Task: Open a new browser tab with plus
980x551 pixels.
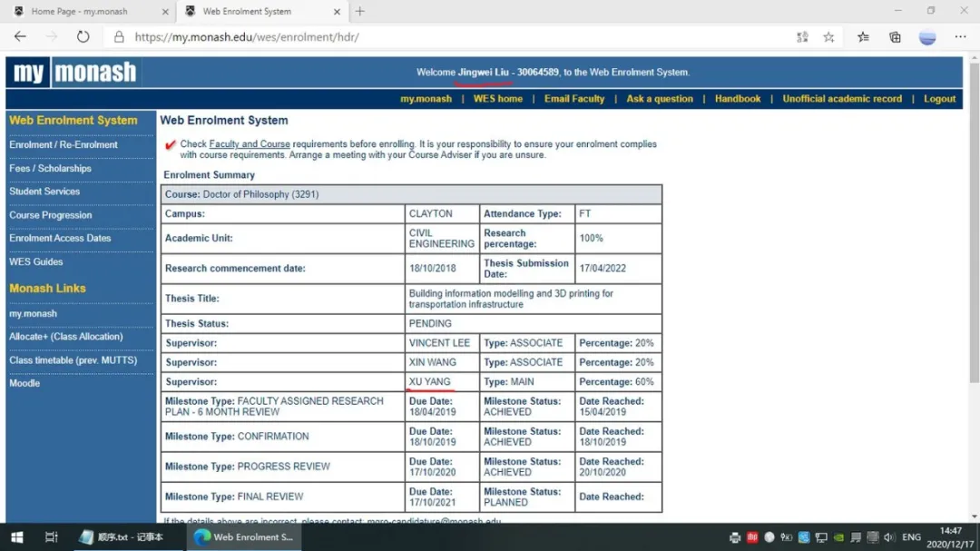Action: [x=360, y=11]
